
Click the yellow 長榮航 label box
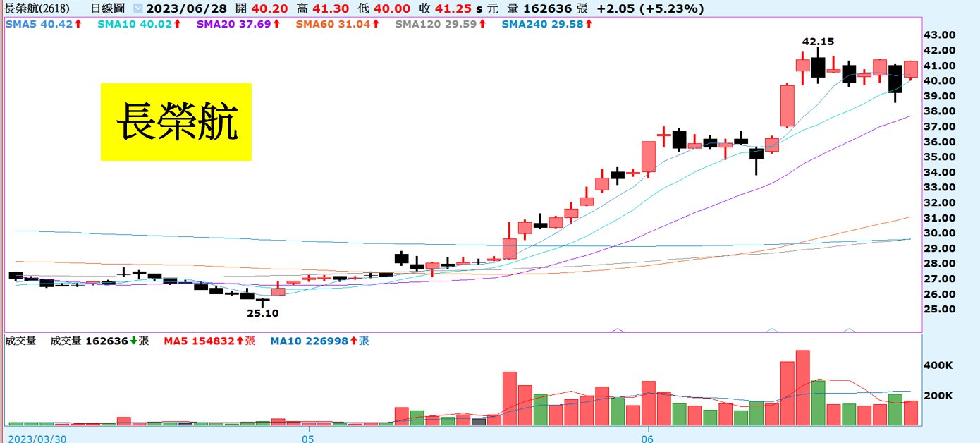[x=176, y=121]
